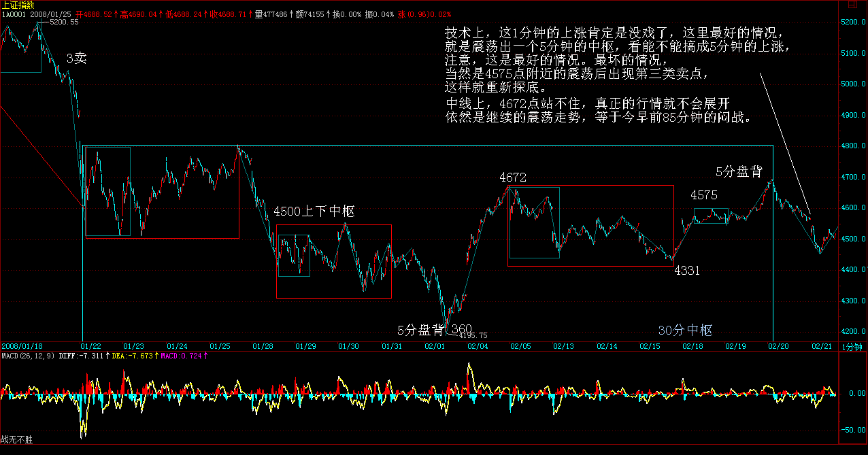Select the 4331 low point label
The width and height of the screenshot is (868, 455).
(x=687, y=271)
